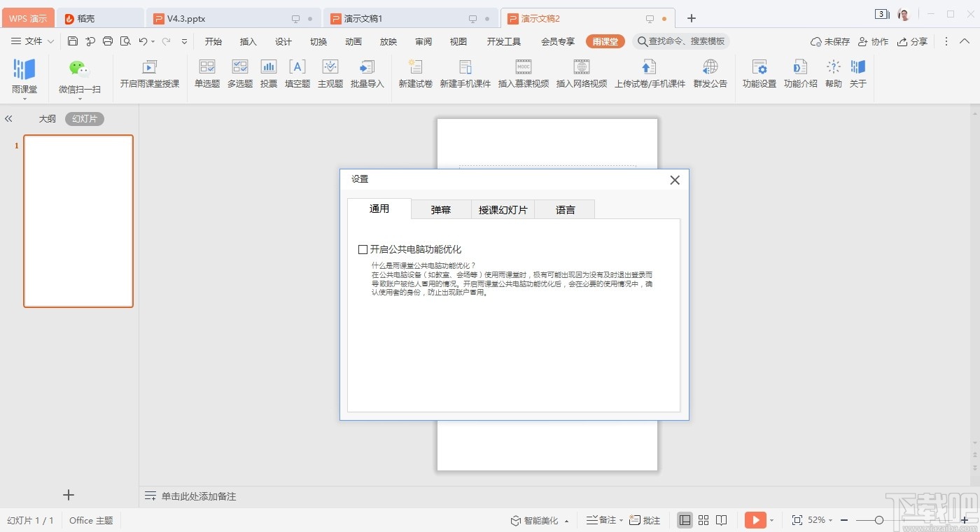
Task: Open the 动画 ribbon tab
Action: click(x=353, y=41)
